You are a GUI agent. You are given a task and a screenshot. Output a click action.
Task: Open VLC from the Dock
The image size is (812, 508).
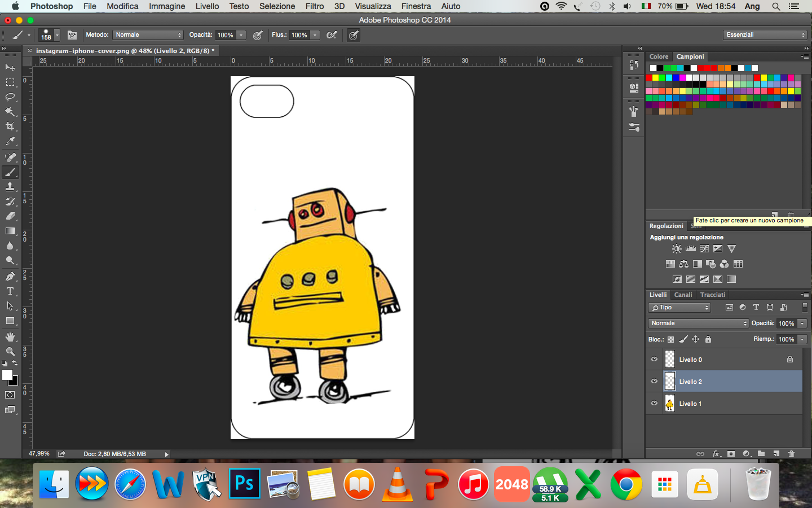(x=398, y=484)
